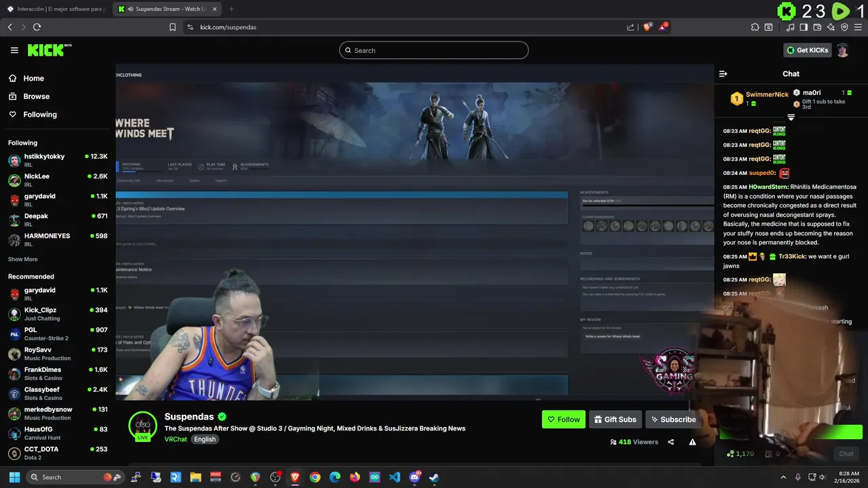Open HARMONEYES channel in Following list
The width and height of the screenshot is (868, 488).
tap(58, 239)
